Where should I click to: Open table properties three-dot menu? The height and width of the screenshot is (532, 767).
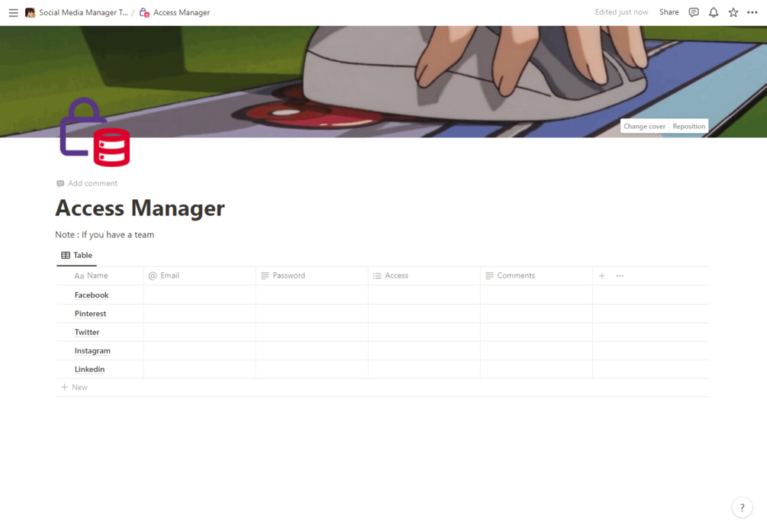620,276
